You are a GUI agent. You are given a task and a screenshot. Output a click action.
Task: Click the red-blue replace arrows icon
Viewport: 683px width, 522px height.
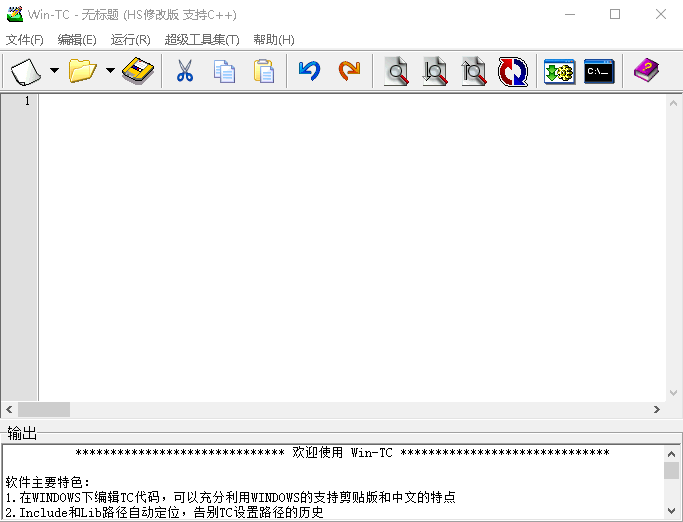(513, 71)
